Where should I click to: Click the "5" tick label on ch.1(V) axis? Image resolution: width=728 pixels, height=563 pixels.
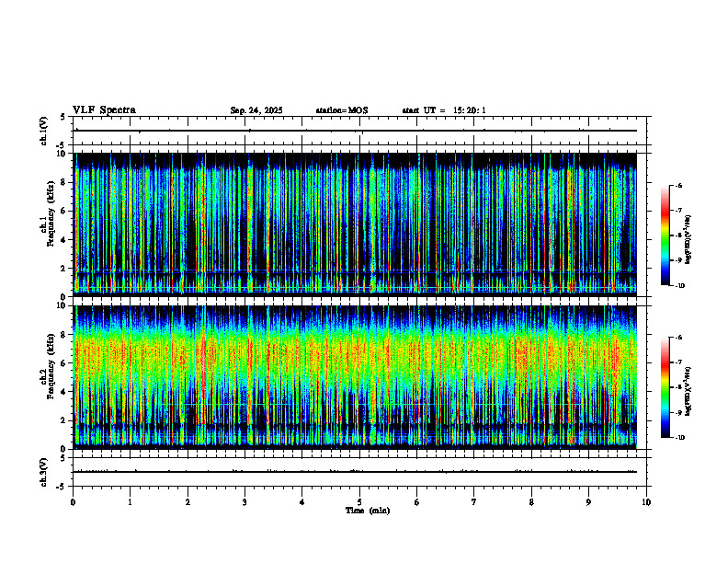[x=64, y=117]
